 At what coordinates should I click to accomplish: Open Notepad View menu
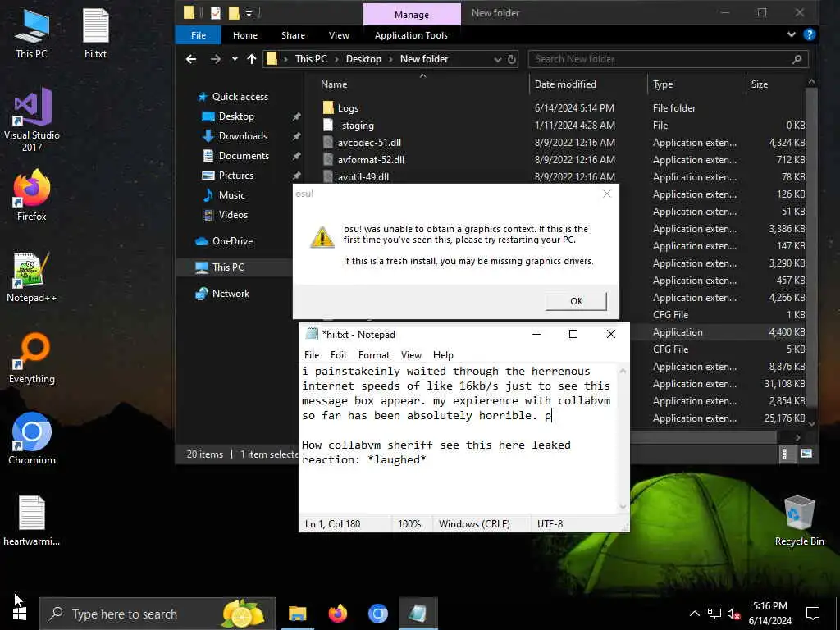(411, 354)
